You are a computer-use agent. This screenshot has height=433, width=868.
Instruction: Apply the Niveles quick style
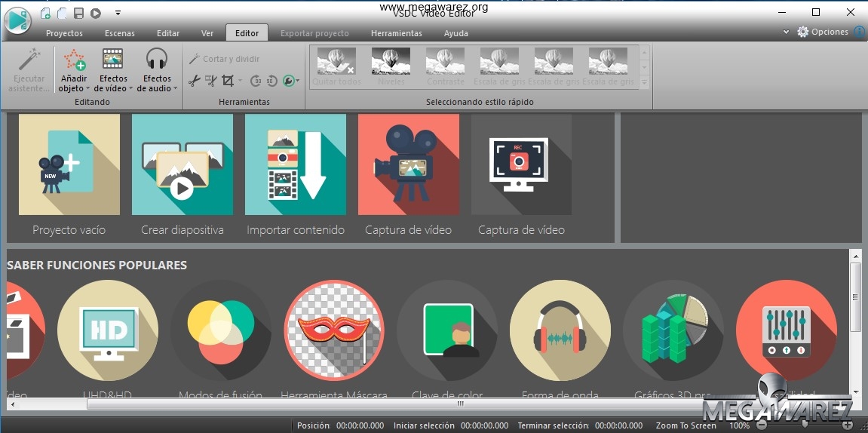[x=391, y=66]
